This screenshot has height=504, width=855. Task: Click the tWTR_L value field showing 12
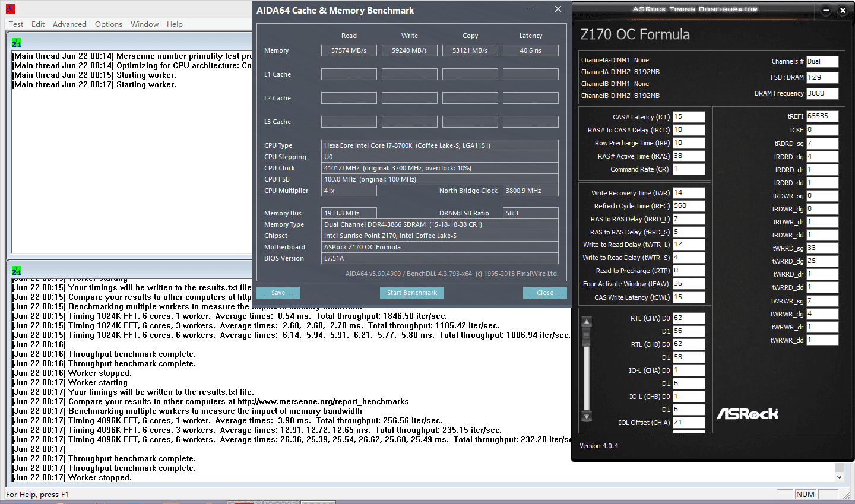coord(689,245)
